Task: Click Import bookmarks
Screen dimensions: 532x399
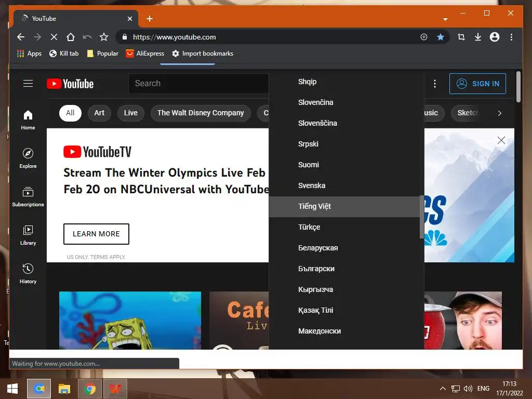Action: tap(203, 54)
